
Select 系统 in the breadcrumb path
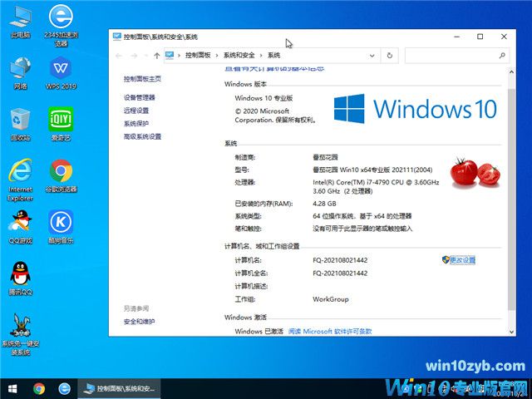pos(273,55)
